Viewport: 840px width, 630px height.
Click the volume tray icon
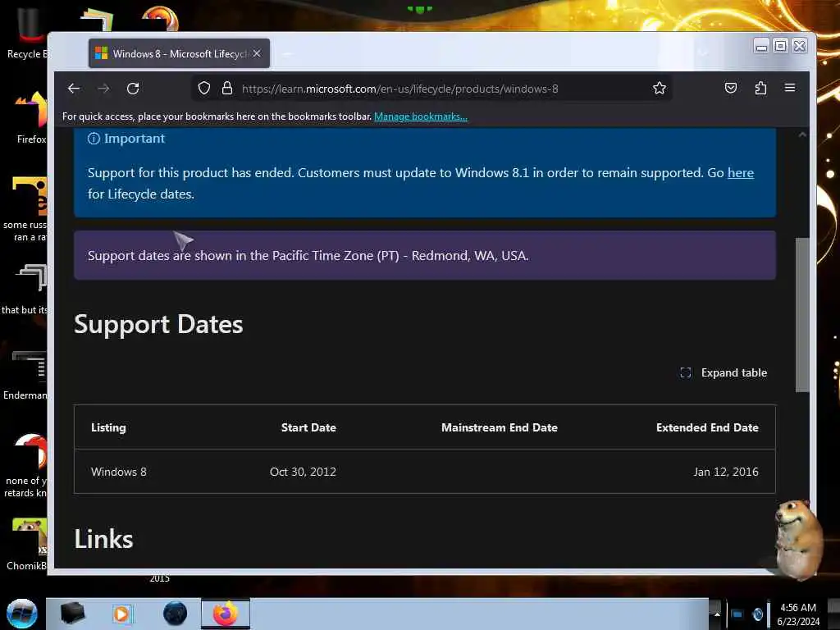point(757,614)
